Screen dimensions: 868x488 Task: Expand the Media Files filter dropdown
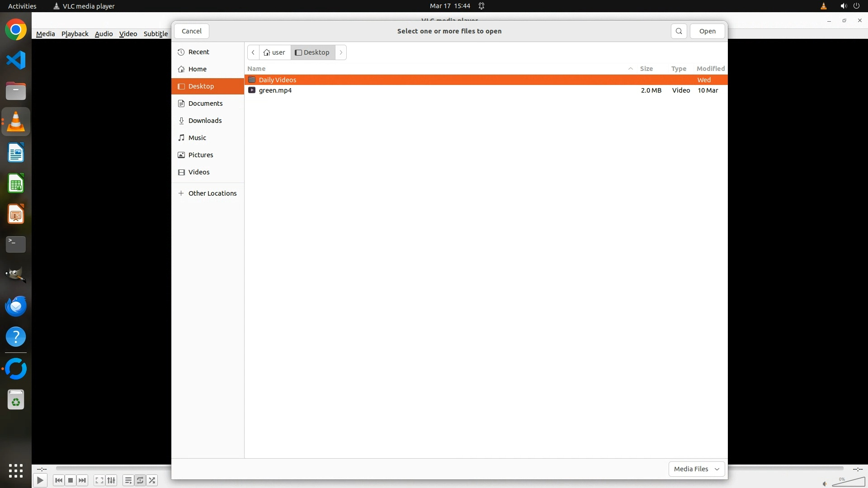(696, 469)
